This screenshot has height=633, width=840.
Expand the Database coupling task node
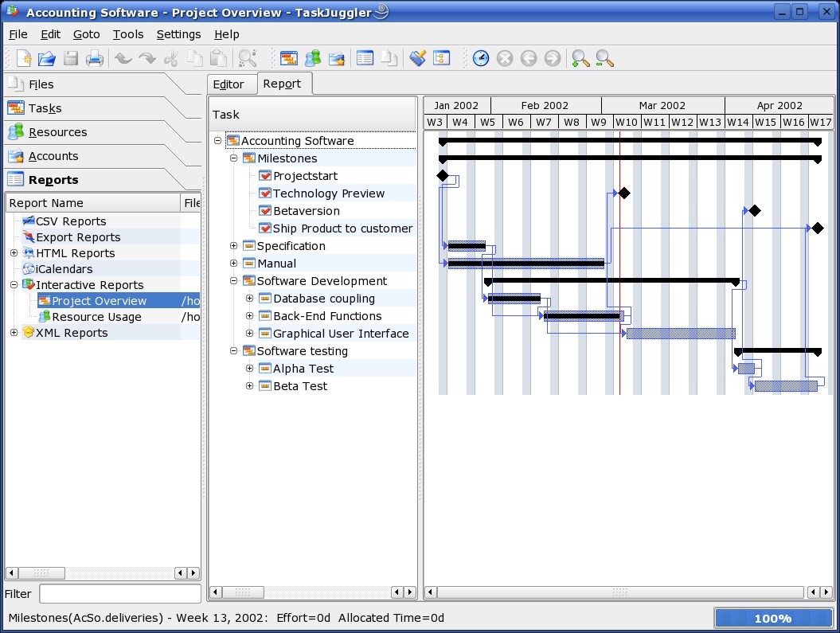click(250, 299)
